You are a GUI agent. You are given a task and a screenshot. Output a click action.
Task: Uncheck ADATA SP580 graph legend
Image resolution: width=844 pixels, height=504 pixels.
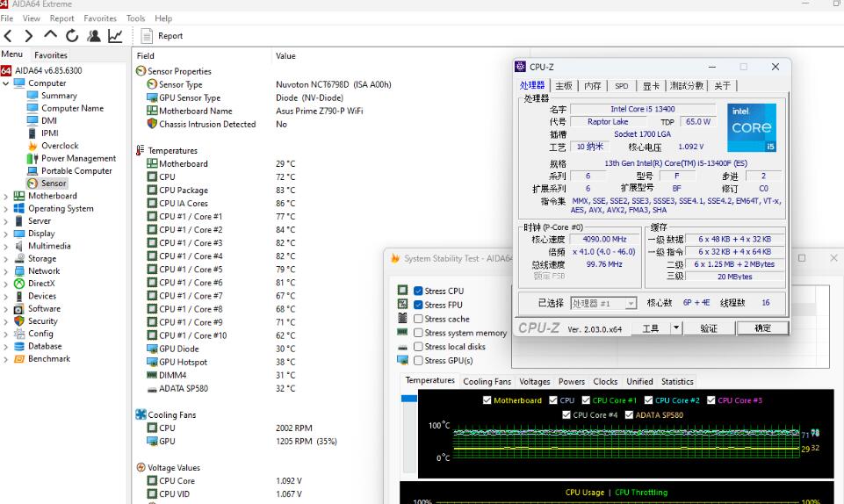tap(629, 414)
